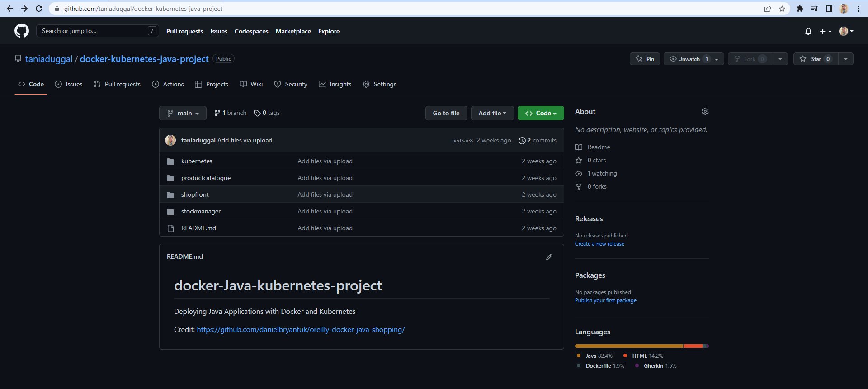Open the stockmanager folder
The height and width of the screenshot is (389, 868).
click(x=201, y=211)
